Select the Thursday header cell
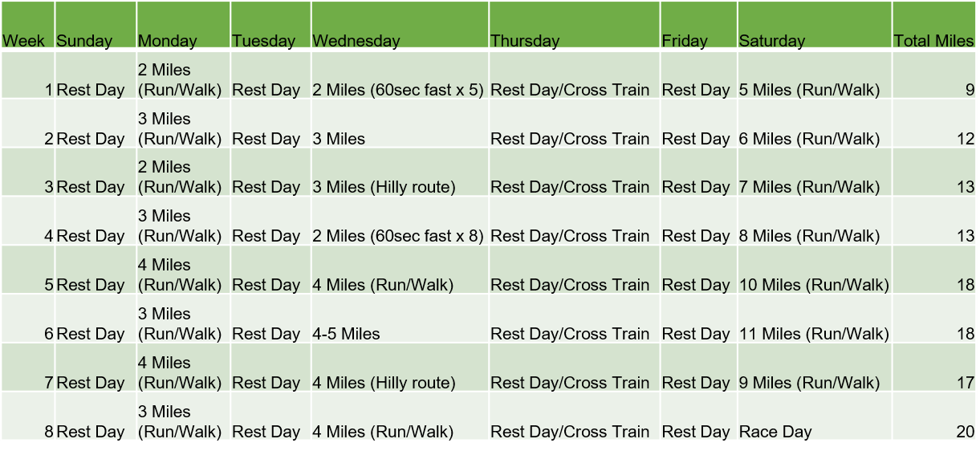The width and height of the screenshot is (980, 451). pyautogui.click(x=525, y=41)
